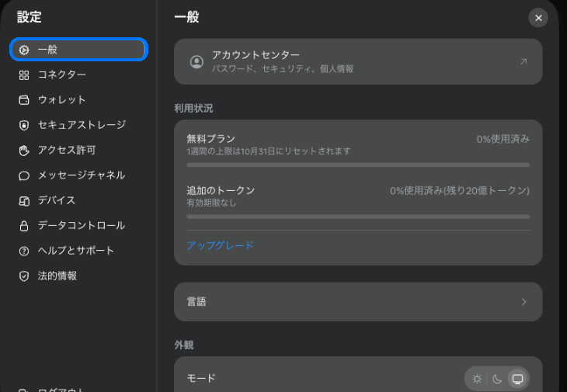
Task: Click the パスワード、セキュリティ、個人情報 subtitle
Action: [x=283, y=68]
